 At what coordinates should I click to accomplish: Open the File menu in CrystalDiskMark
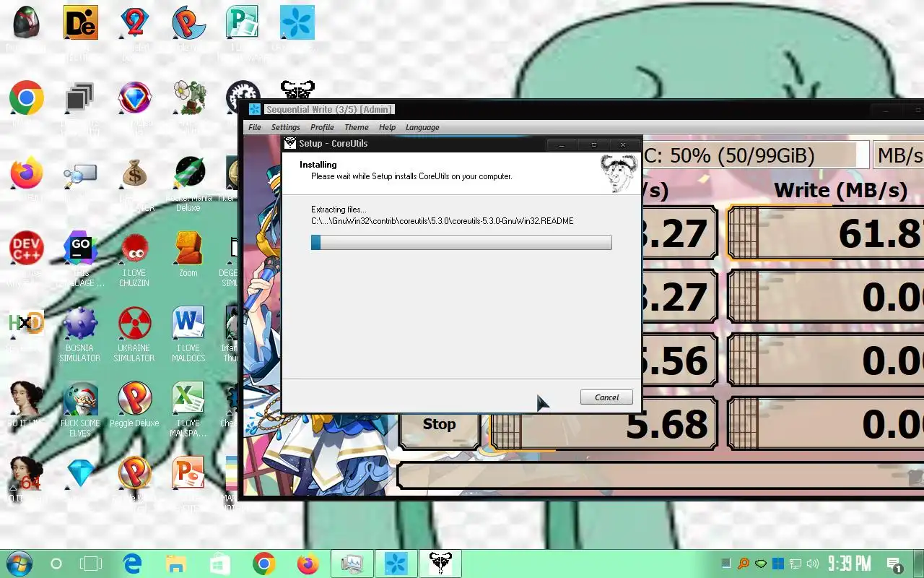(x=255, y=127)
